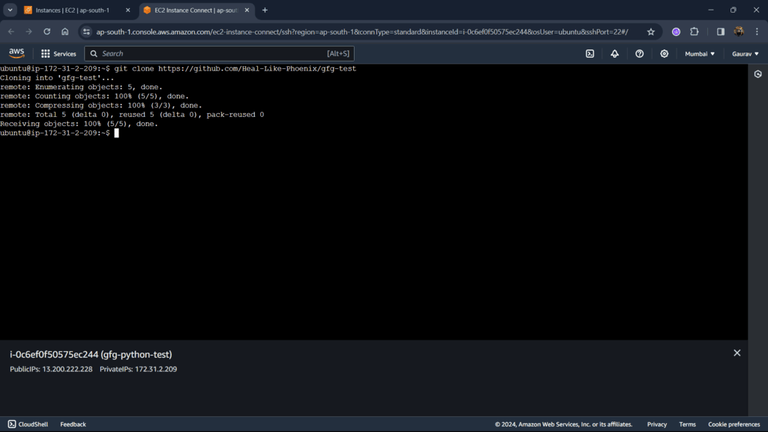This screenshot has width=768, height=432.
Task: View site information icon in the address bar
Action: click(x=86, y=32)
